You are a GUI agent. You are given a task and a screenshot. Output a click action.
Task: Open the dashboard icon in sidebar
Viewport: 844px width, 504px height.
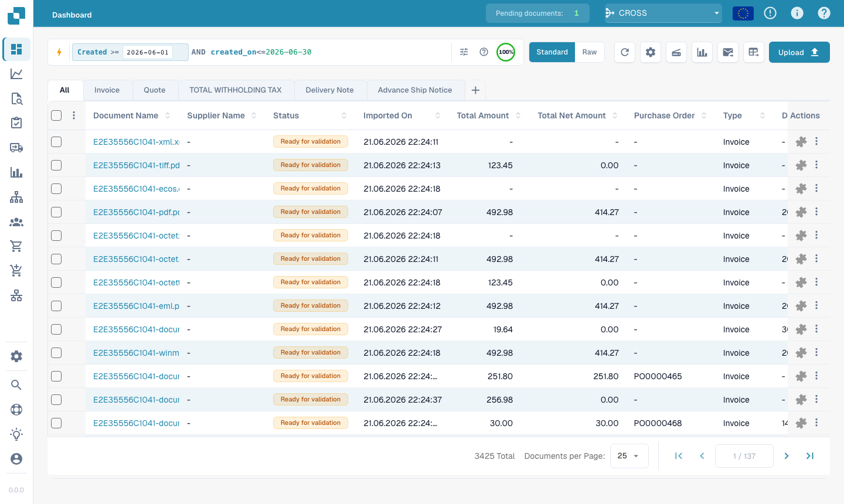tap(16, 49)
